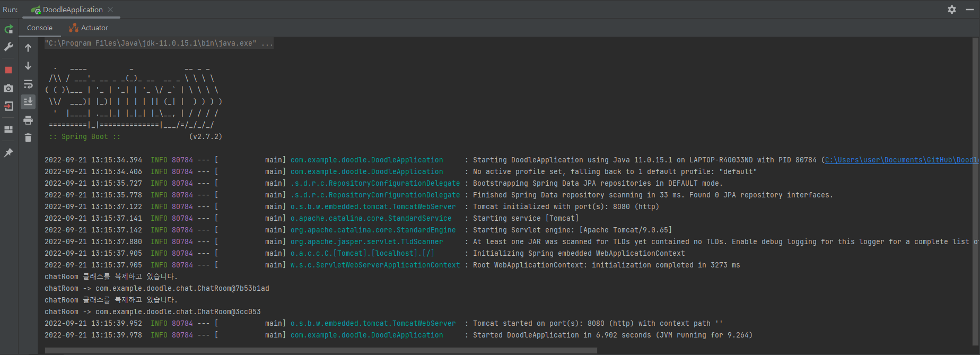Click 'chatRoom -> com.example.doodle.chat.ChatRoom@7b53b1ad' line
This screenshot has width=980, height=355.
point(157,288)
